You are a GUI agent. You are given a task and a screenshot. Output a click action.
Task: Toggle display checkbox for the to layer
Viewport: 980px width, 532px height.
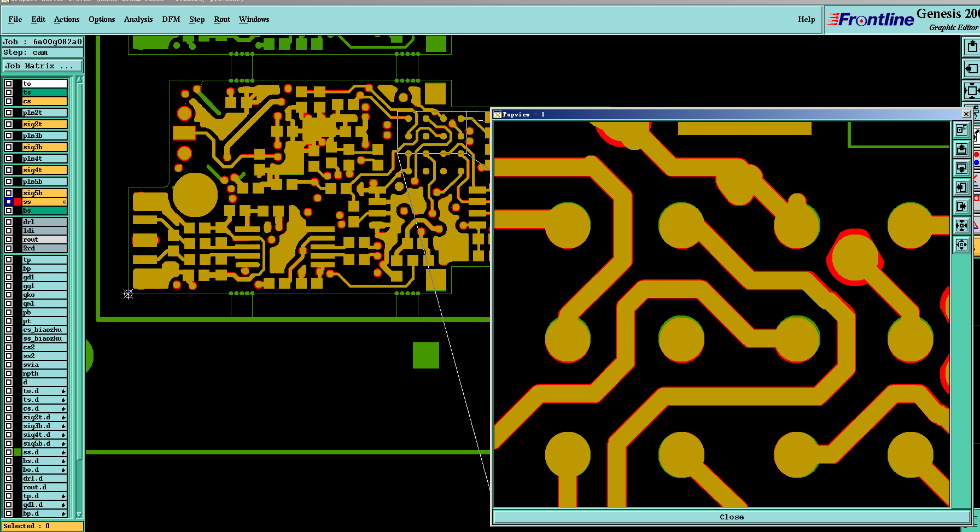pos(9,84)
